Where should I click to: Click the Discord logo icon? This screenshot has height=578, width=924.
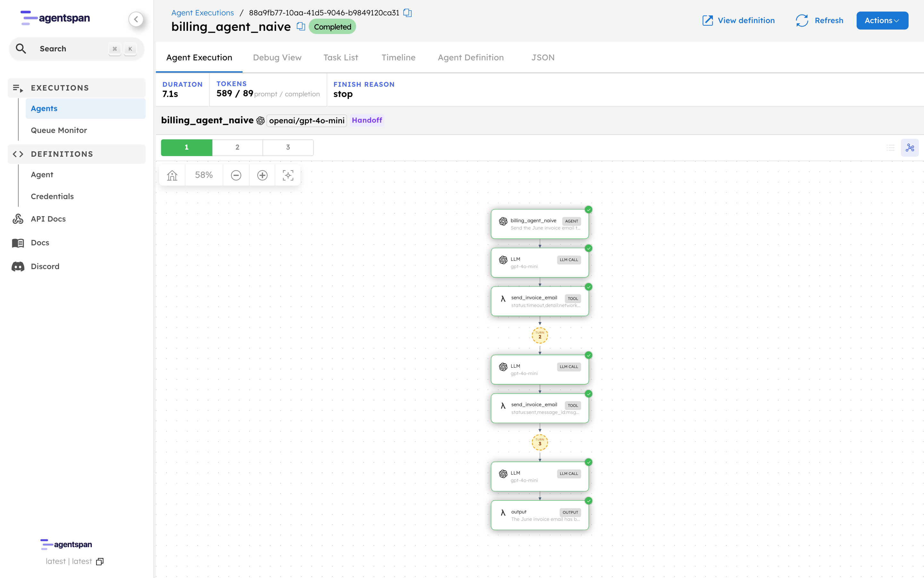(18, 267)
